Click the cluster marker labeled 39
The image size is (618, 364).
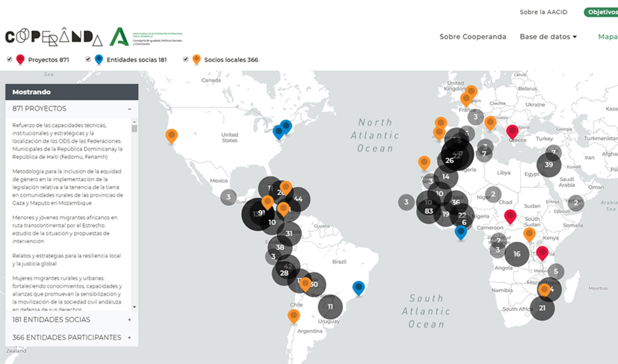(x=549, y=165)
